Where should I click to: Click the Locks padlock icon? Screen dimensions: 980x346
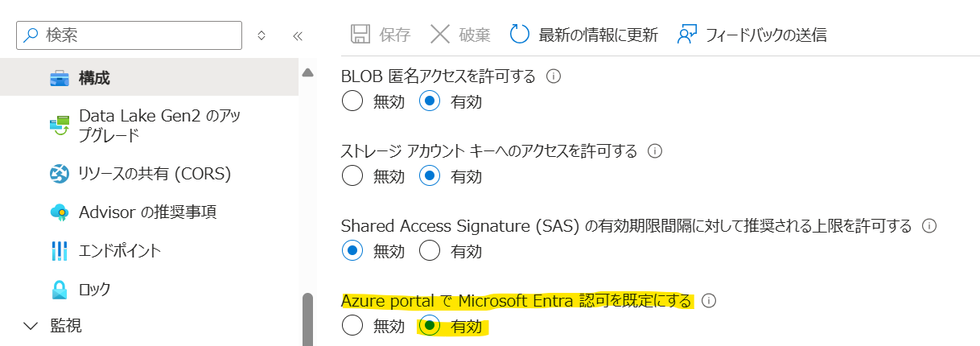pyautogui.click(x=60, y=289)
